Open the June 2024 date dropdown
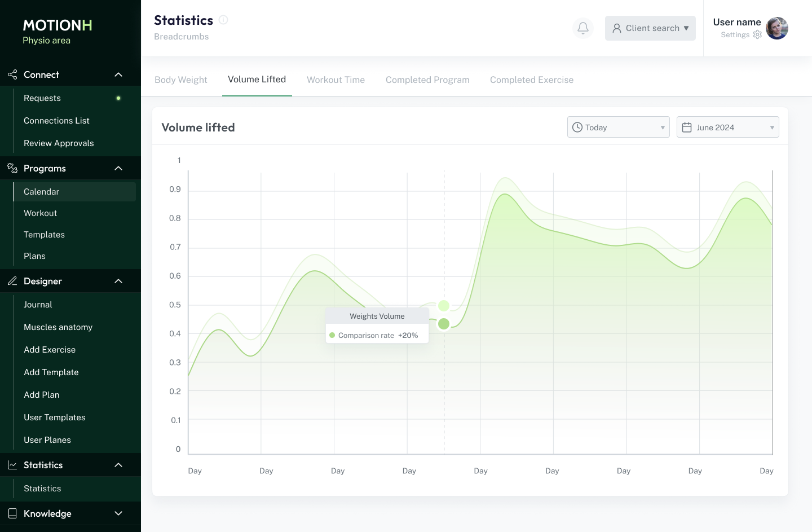Viewport: 812px width, 532px height. point(727,127)
